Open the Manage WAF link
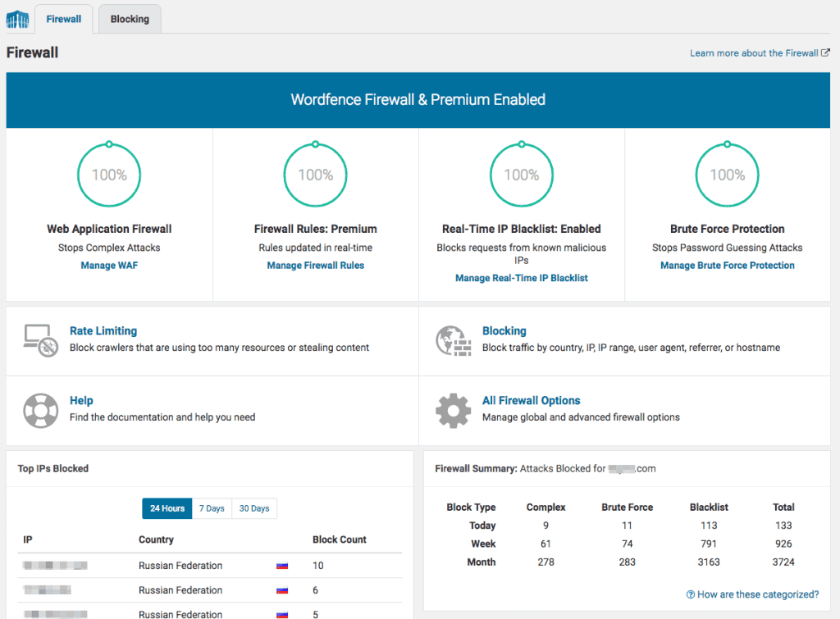Screen dimensions: 840x619 click(109, 265)
